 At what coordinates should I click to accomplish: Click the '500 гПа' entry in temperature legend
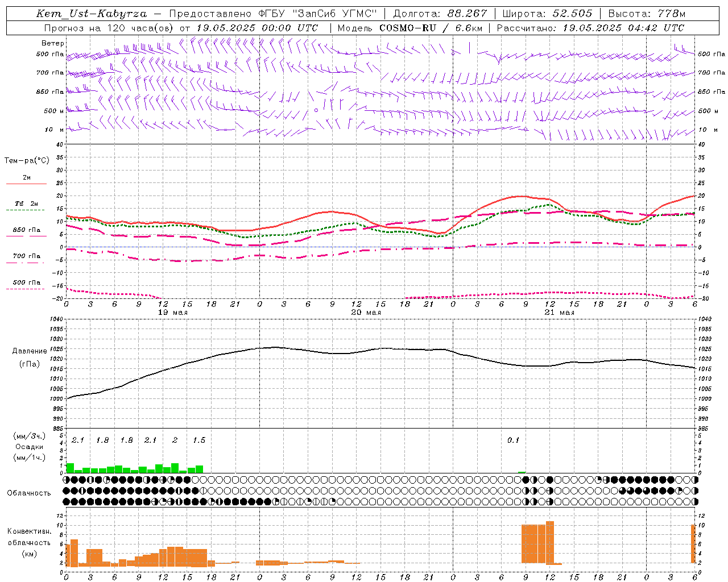coord(27,282)
